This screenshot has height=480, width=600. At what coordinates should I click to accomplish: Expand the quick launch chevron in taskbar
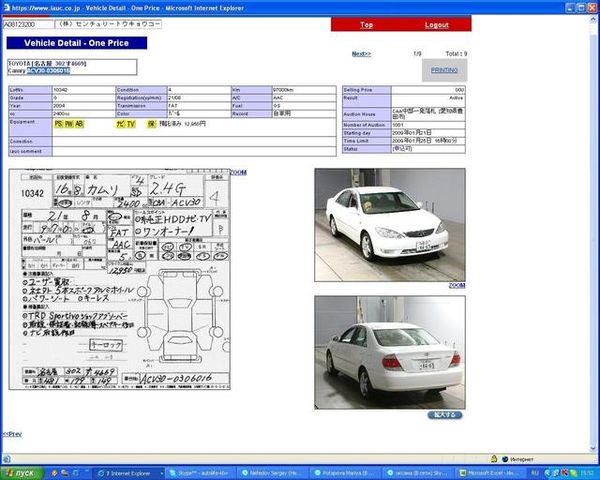[x=87, y=471]
